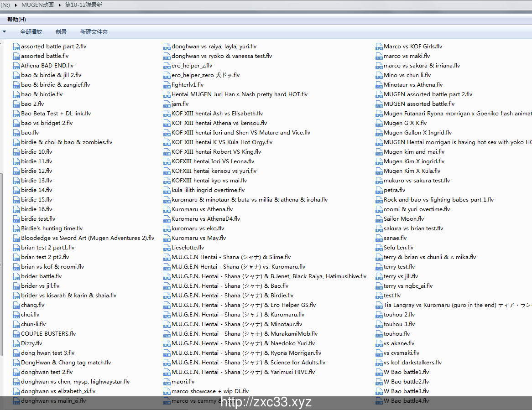The height and width of the screenshot is (410, 532).
Task: Select the petra.flv file icon
Action: click(x=379, y=190)
